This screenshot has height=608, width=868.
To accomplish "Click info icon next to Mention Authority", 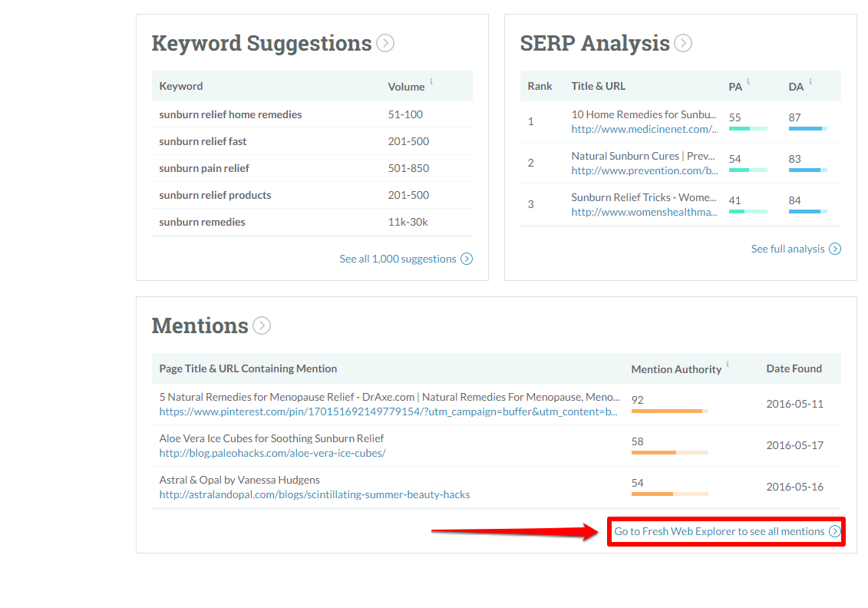I will coord(728,364).
